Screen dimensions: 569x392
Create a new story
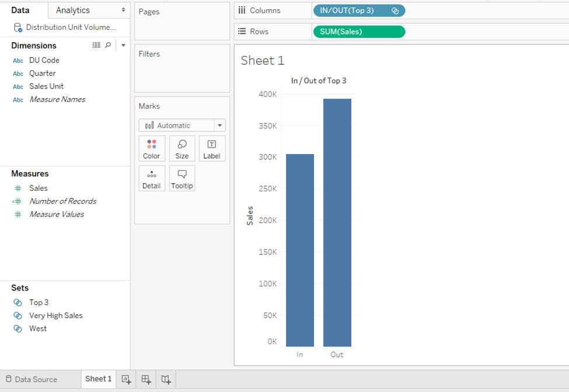click(x=165, y=379)
